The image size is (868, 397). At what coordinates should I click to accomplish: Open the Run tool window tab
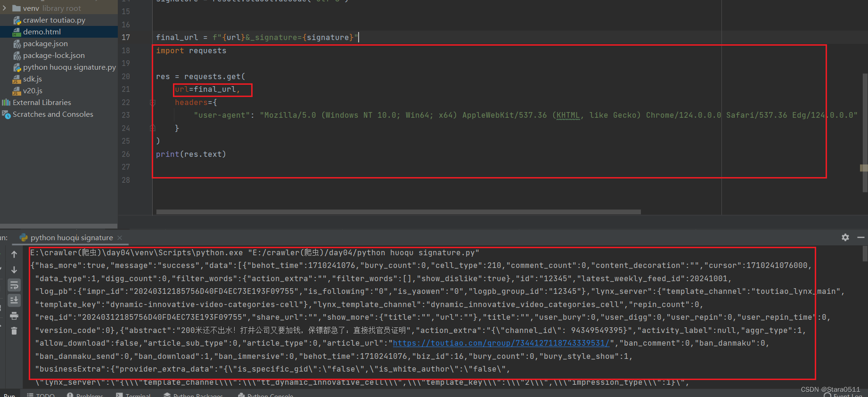9,395
